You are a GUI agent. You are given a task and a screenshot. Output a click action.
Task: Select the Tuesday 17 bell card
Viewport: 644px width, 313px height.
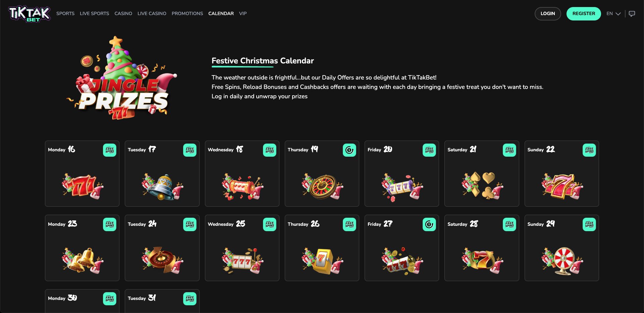[x=162, y=173]
